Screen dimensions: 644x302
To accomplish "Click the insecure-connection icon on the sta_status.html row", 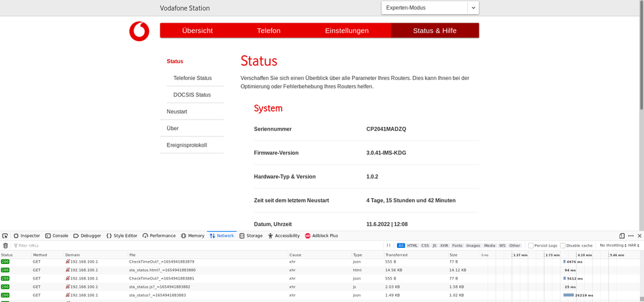I will click(67, 270).
